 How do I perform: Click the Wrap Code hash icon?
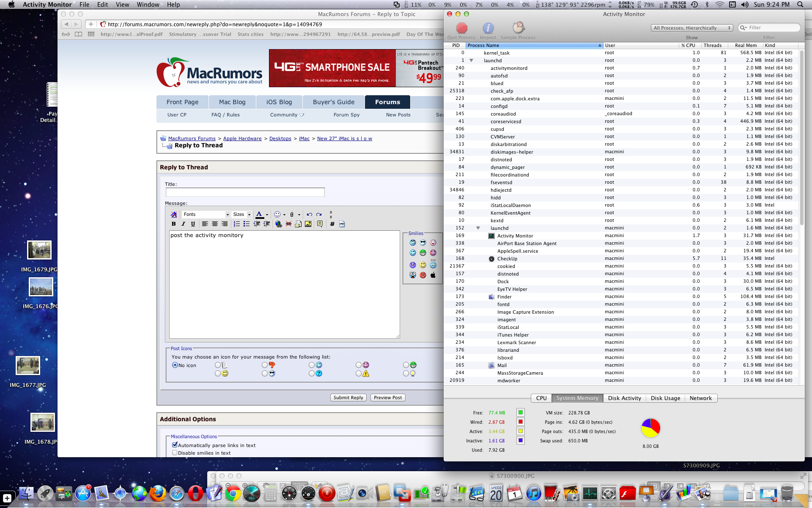click(x=332, y=224)
